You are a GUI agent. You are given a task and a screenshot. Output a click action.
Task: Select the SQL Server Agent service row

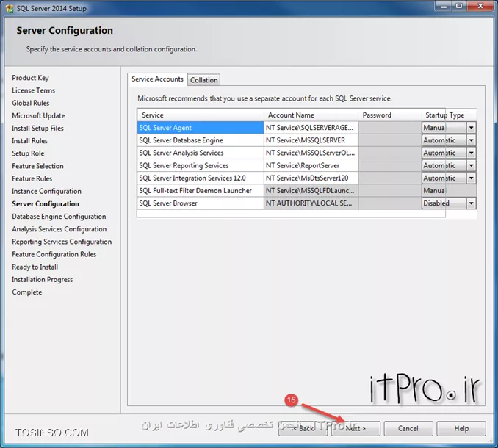[201, 128]
